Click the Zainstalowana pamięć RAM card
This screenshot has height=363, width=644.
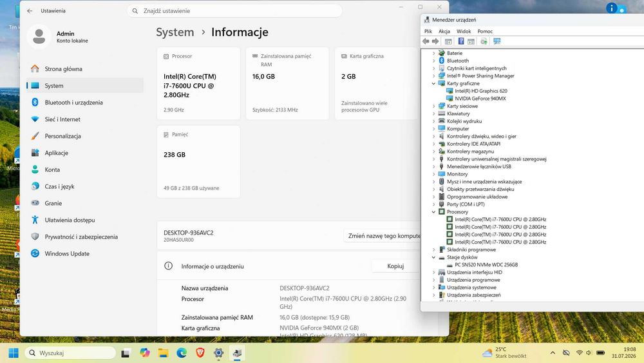[287, 83]
